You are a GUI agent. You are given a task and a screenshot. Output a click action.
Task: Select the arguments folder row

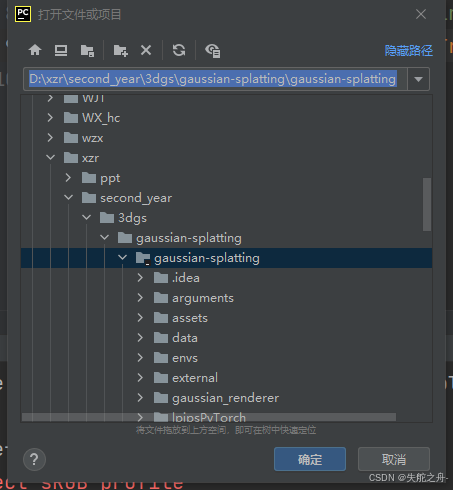(x=226, y=298)
